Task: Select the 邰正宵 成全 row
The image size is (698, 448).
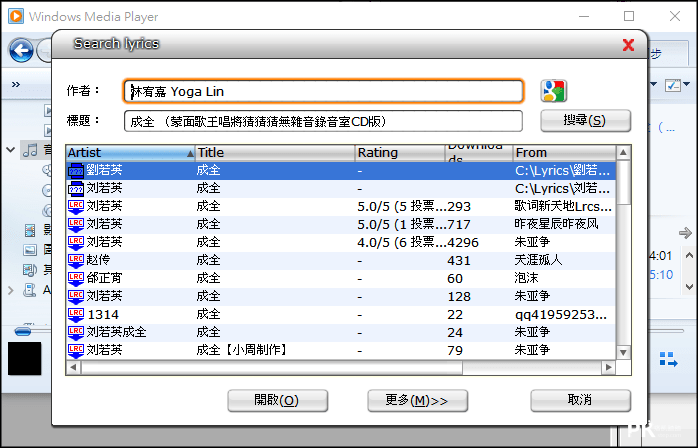Action: [341, 279]
